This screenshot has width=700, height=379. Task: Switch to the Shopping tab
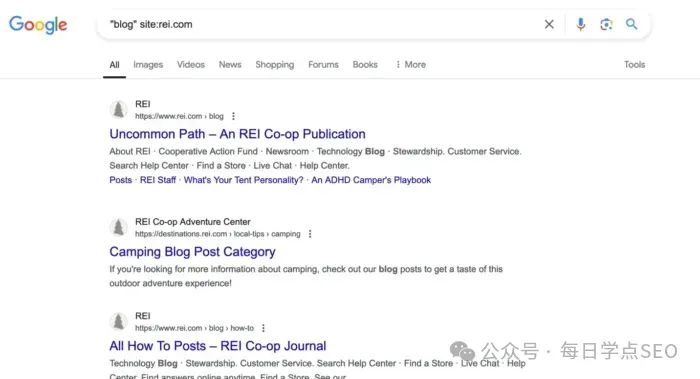point(275,65)
